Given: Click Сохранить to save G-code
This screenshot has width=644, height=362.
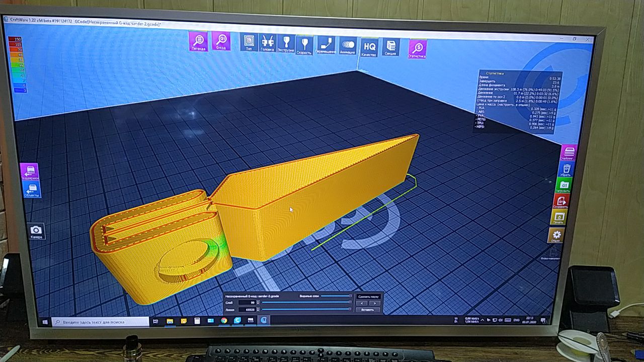Looking at the screenshot, I should point(560,201).
